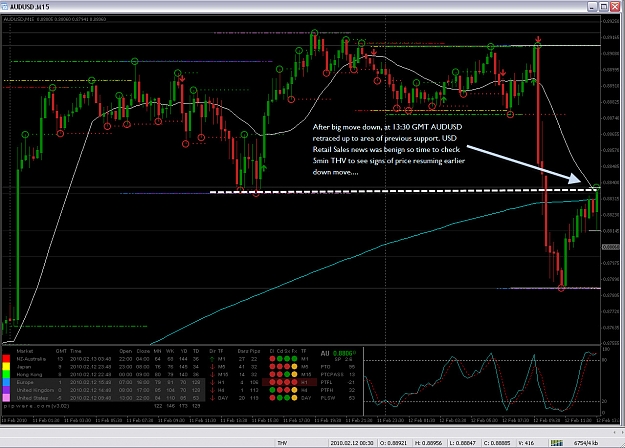Open the THV profile in status bar
The height and width of the screenshot is (448, 625).
pos(282,443)
